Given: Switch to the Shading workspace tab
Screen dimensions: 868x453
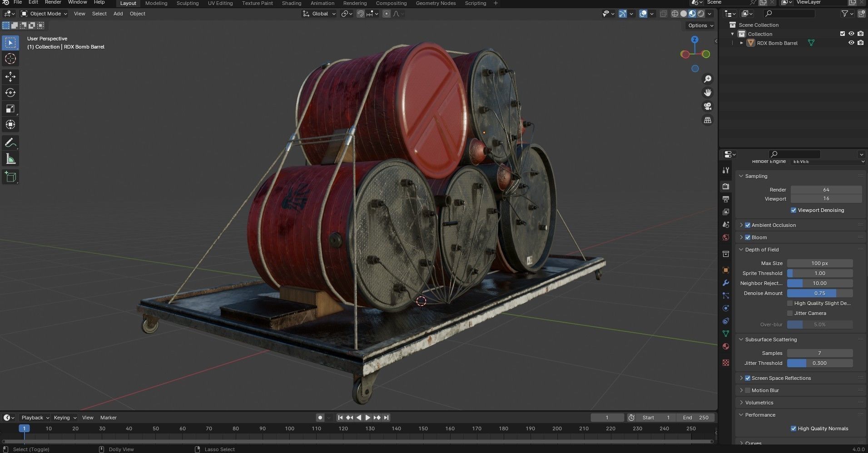Looking at the screenshot, I should tap(292, 3).
